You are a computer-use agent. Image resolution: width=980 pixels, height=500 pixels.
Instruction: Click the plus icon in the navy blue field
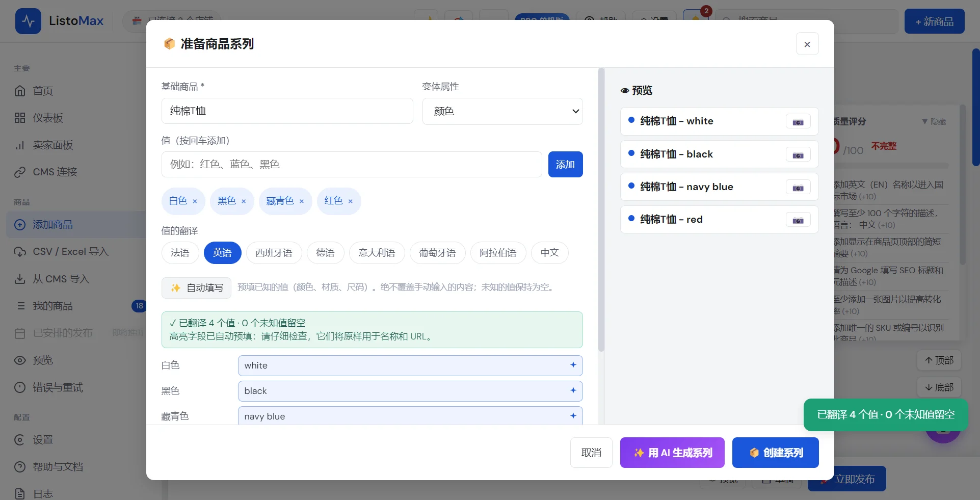point(573,416)
